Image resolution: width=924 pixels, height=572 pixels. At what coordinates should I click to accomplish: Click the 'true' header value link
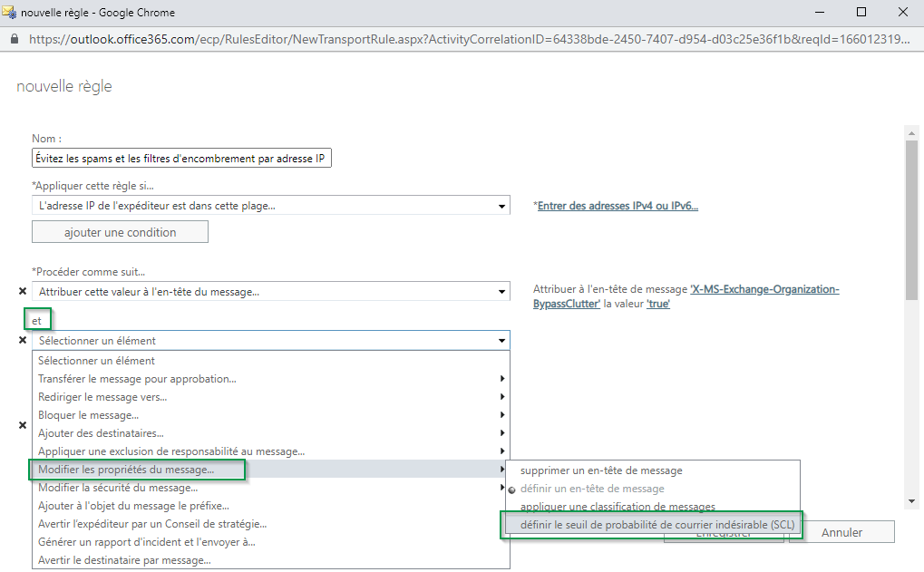657,304
